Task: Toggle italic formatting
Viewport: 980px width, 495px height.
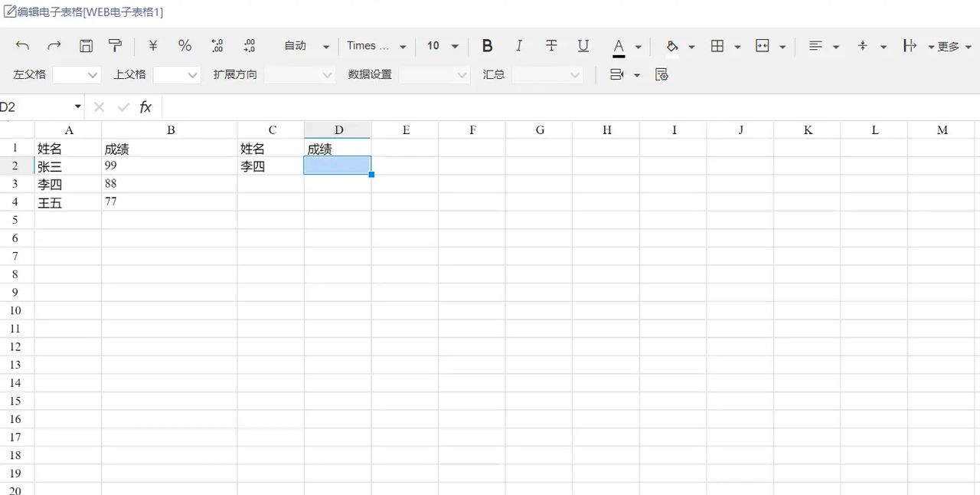Action: tap(519, 46)
